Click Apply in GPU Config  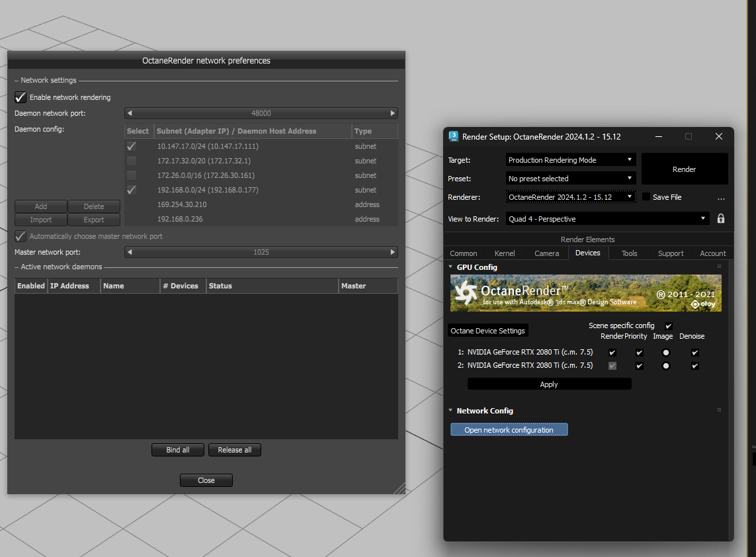[549, 384]
